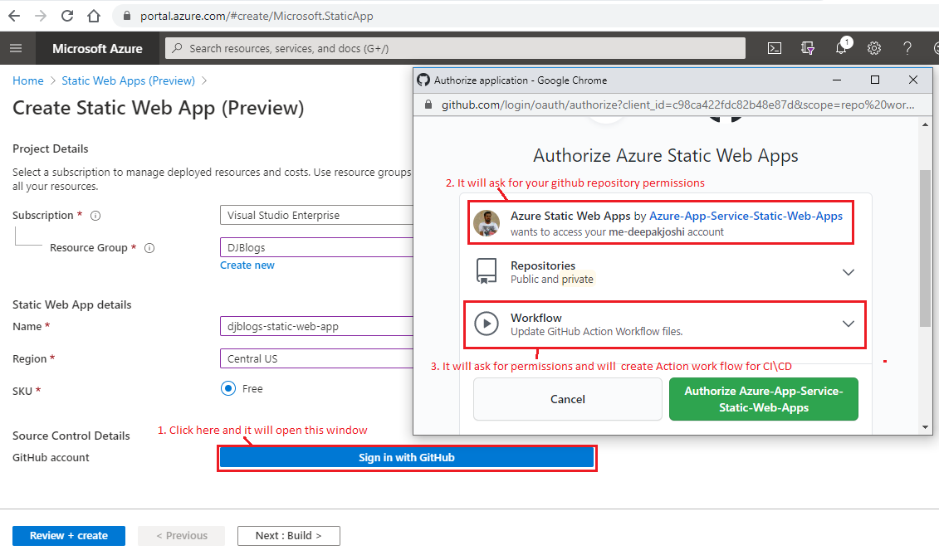Open the Azure help question mark

pyautogui.click(x=907, y=48)
